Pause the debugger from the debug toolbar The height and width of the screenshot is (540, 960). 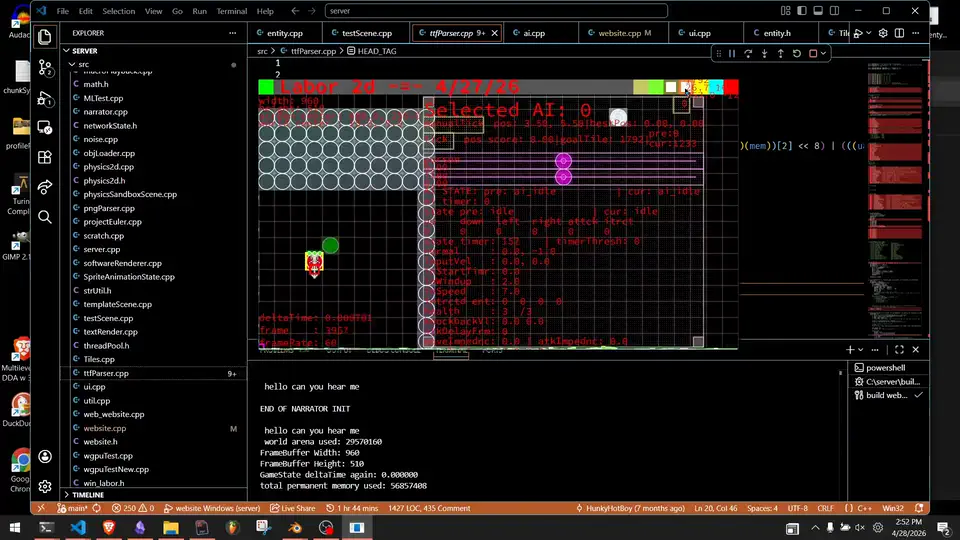tap(732, 54)
